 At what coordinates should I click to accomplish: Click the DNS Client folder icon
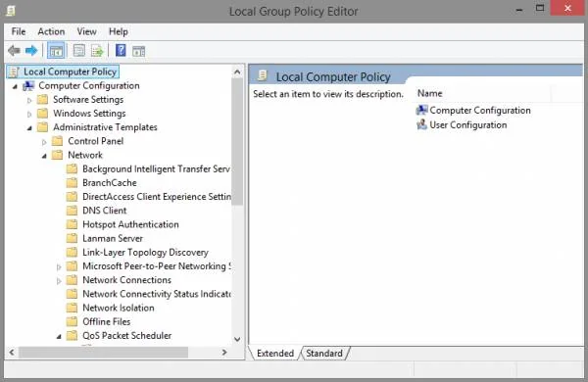click(x=72, y=211)
